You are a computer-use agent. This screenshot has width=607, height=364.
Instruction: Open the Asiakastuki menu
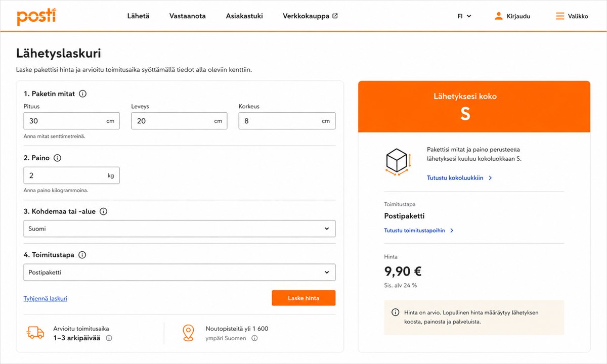pos(244,16)
